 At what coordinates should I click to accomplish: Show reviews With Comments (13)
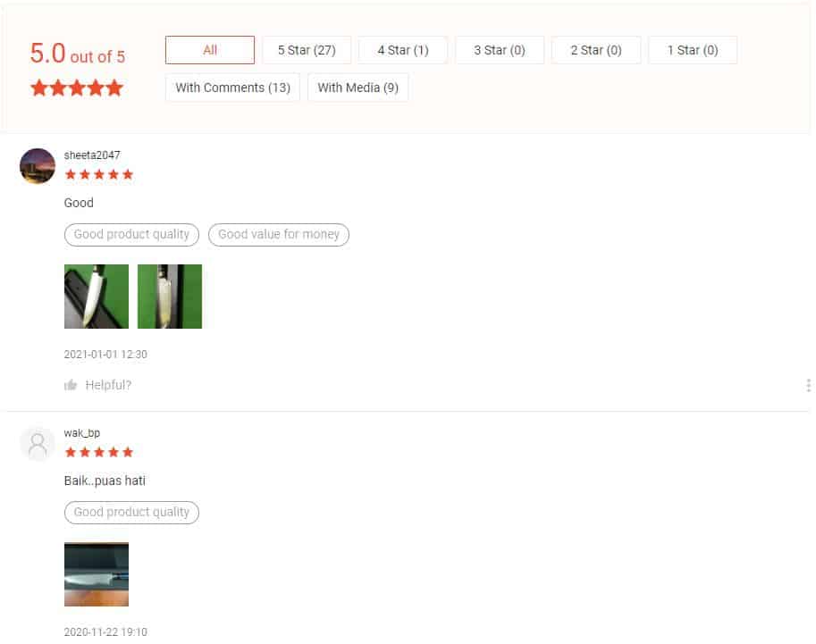[232, 88]
